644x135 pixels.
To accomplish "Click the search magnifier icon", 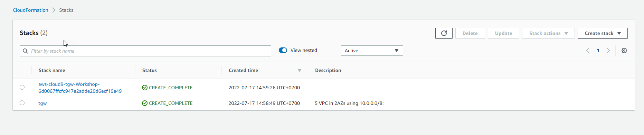I will coord(25,51).
